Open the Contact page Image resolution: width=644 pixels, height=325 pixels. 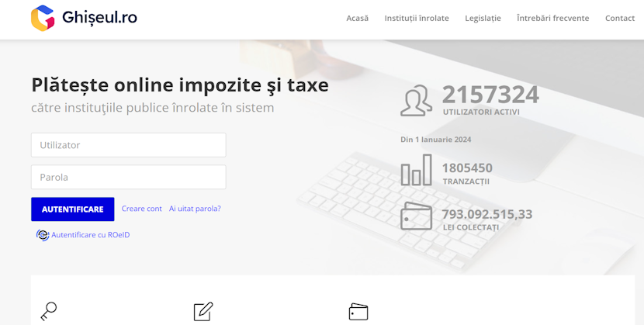click(x=620, y=18)
